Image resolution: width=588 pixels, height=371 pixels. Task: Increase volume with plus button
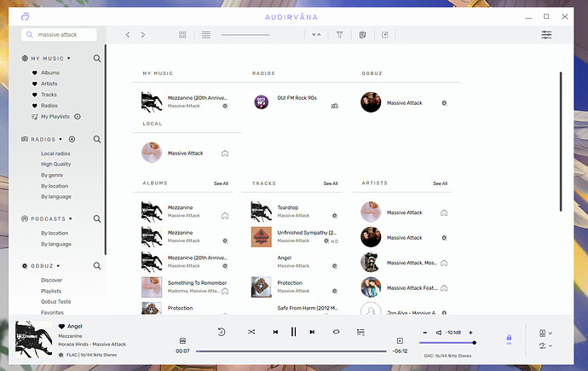pos(470,333)
